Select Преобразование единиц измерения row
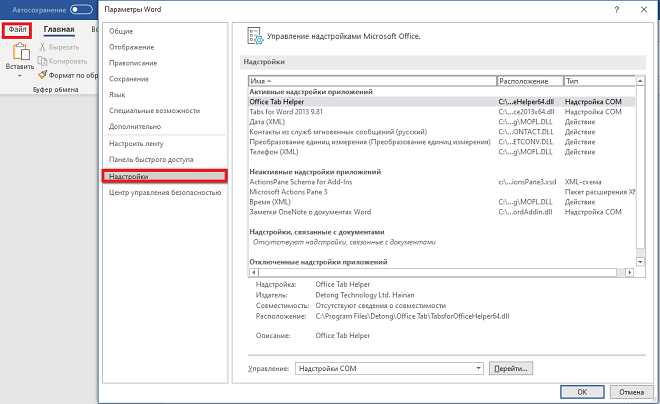Screen dimensions: 660x404 tap(442, 142)
